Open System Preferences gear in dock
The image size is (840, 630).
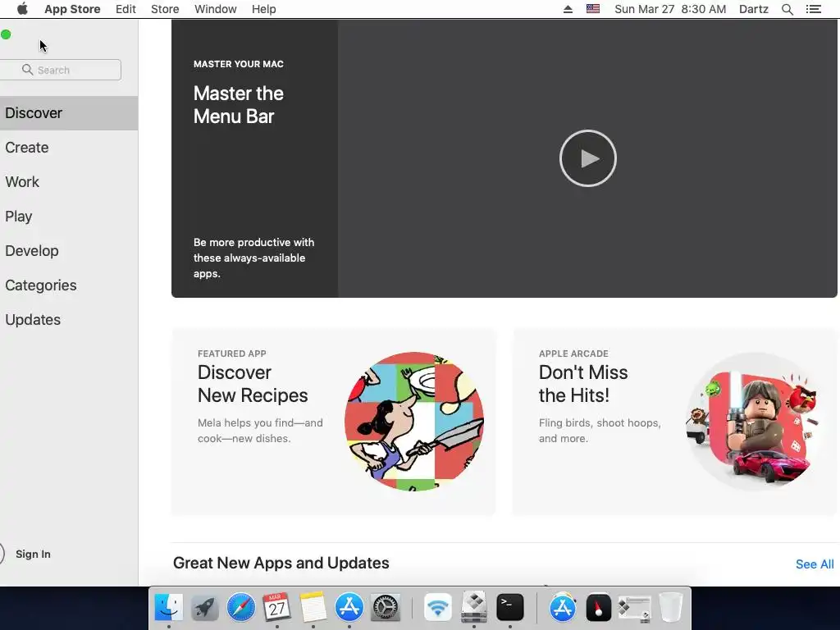pyautogui.click(x=386, y=608)
